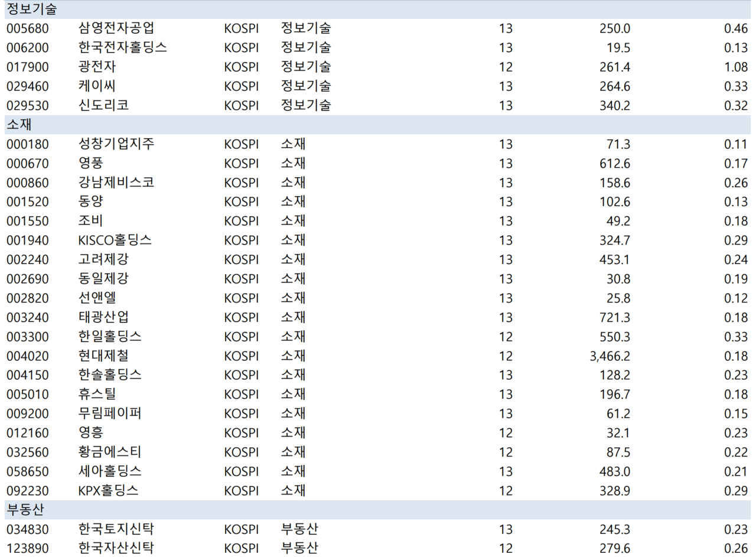
Task: Select company name KISCO홀딩스
Action: click(x=115, y=240)
